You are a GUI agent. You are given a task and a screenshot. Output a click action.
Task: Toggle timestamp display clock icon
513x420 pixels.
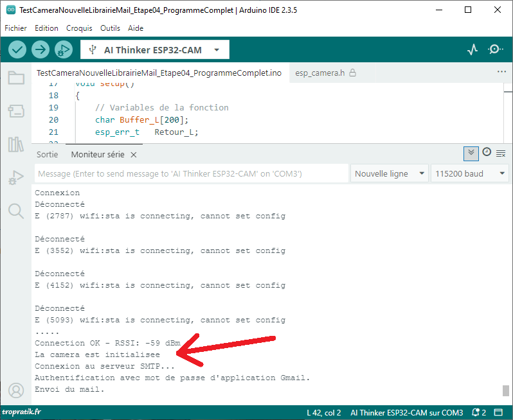(x=487, y=152)
